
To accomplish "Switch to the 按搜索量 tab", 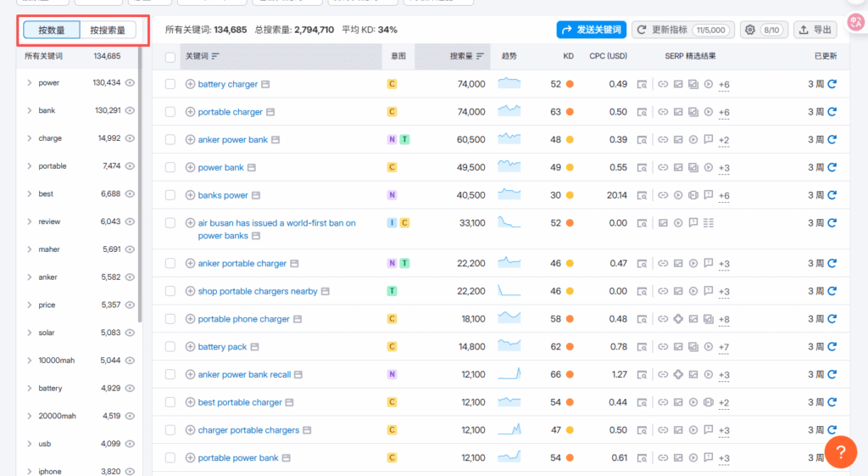I will tap(108, 31).
